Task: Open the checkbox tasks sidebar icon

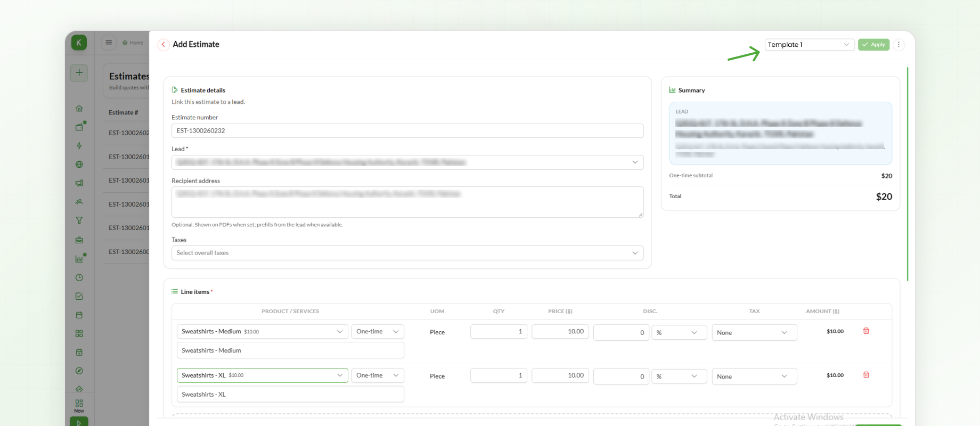Action: pyautogui.click(x=79, y=296)
